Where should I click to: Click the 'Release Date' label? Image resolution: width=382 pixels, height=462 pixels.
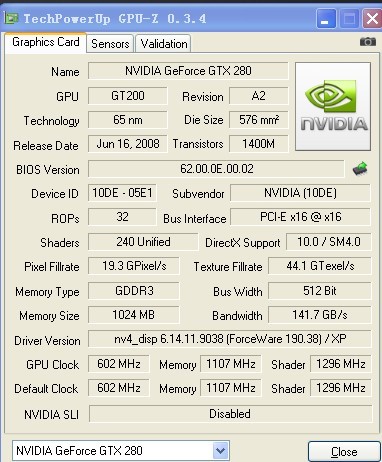pos(46,146)
